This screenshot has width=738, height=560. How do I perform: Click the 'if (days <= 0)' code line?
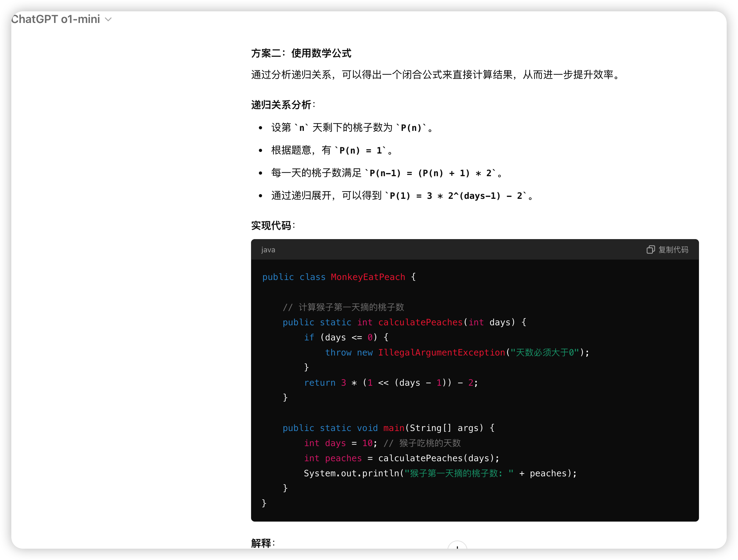346,337
